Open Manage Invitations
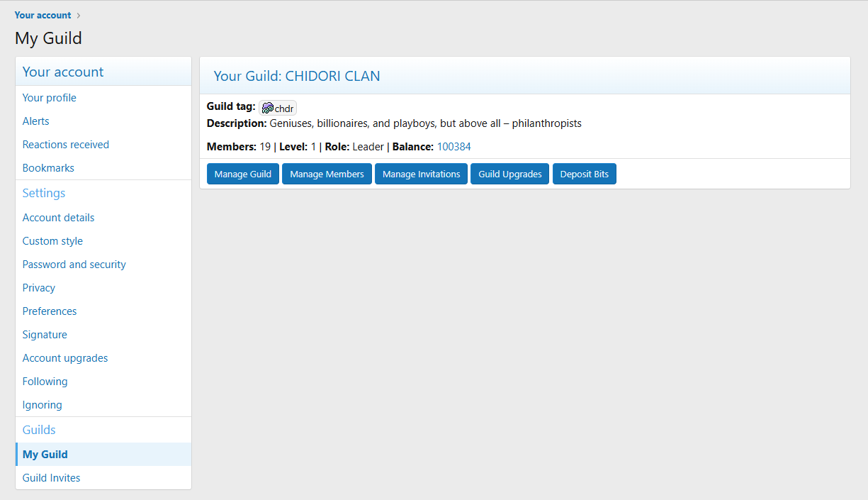 (x=421, y=174)
